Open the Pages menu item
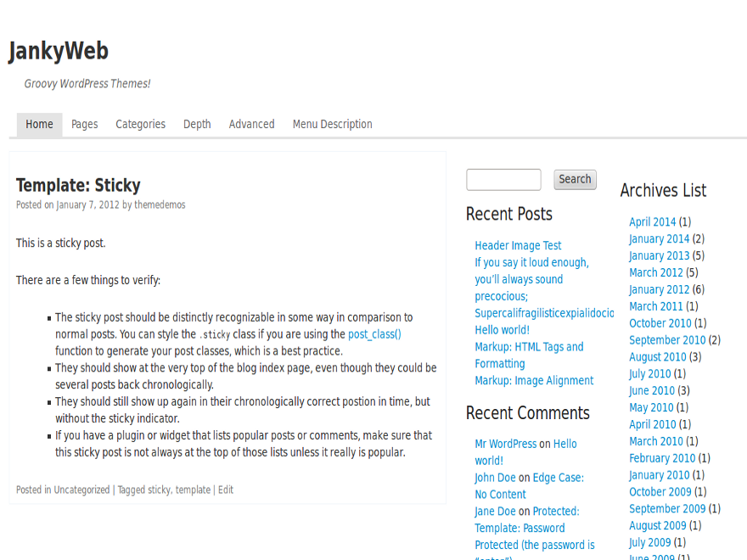747x560 pixels. click(85, 125)
